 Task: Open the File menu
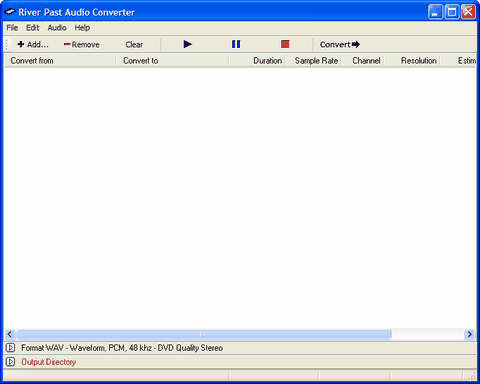tap(12, 28)
